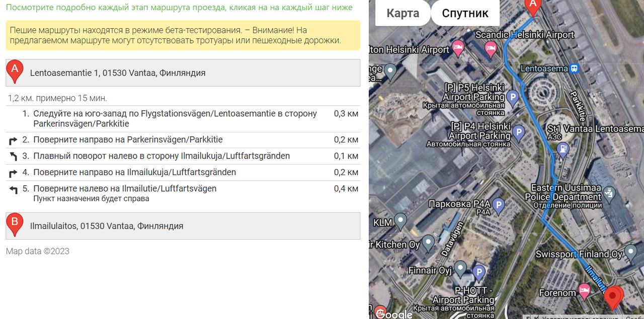
Task: Open step 1 Следуйте на юго-запад
Action: [x=183, y=119]
